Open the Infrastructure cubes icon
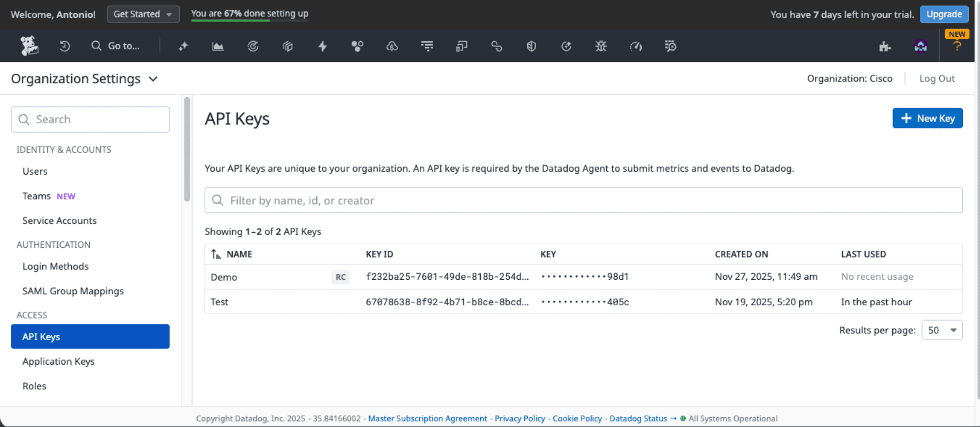 pyautogui.click(x=288, y=46)
